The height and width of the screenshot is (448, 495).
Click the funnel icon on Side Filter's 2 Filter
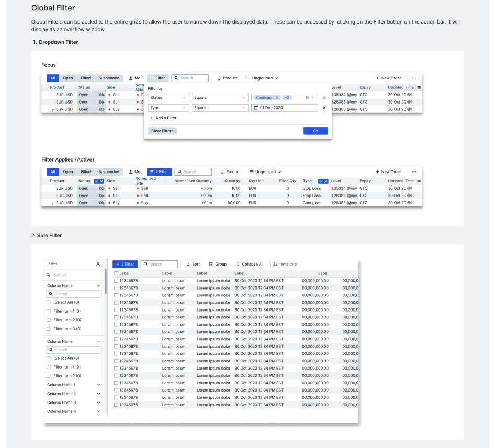coord(118,265)
